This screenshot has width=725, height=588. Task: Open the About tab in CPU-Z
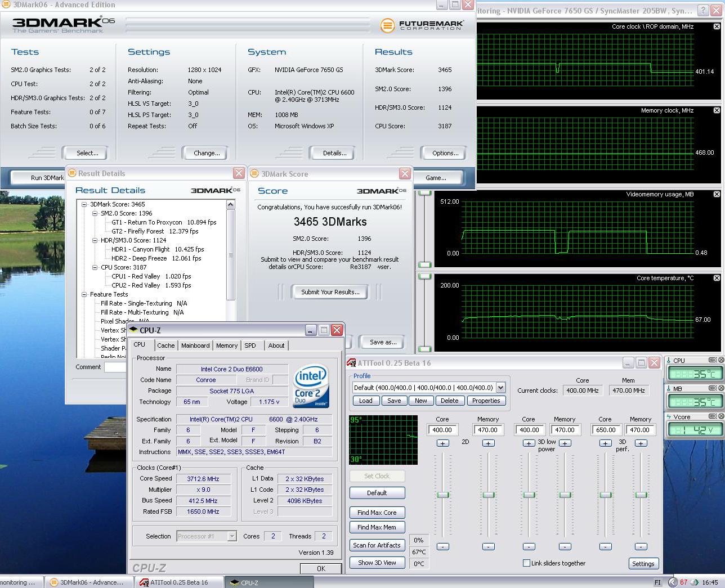[x=276, y=345]
